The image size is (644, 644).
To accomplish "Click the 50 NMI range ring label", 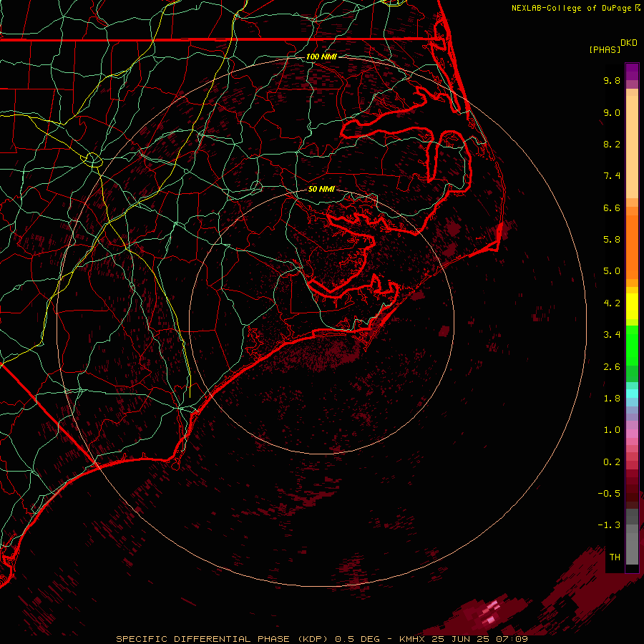I will click(x=321, y=189).
